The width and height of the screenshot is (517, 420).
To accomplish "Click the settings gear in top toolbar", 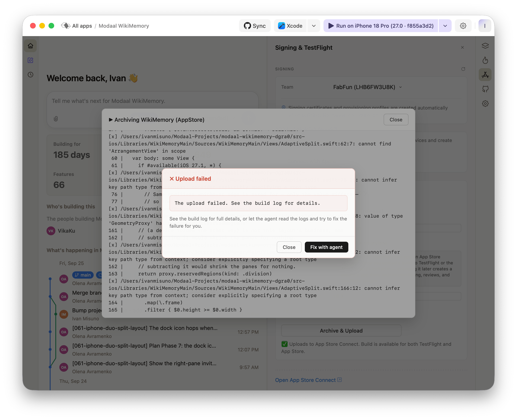I will click(x=463, y=26).
